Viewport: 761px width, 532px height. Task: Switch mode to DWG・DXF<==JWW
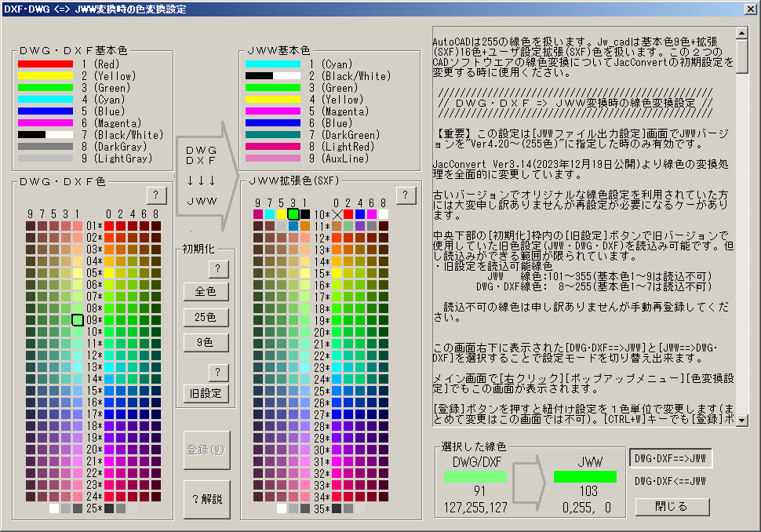[x=671, y=481]
